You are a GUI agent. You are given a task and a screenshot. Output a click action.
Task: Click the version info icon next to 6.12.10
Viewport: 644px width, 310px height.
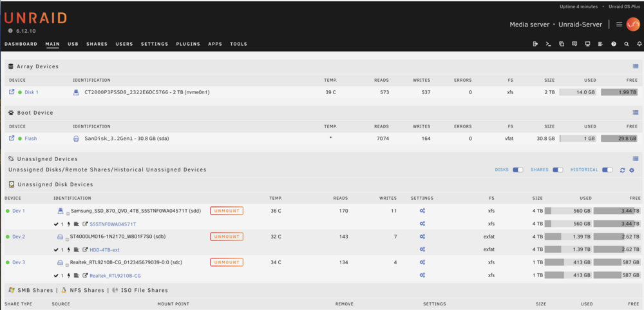coord(10,31)
